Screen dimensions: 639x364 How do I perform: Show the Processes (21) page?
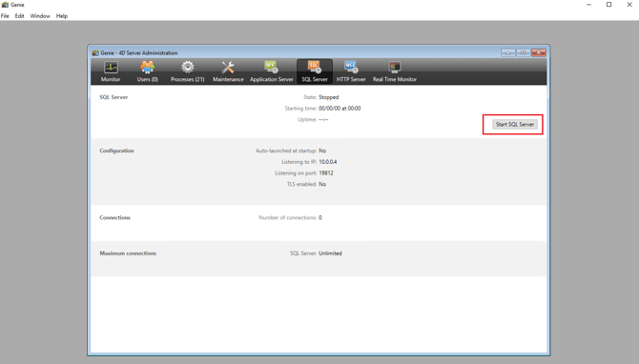[188, 71]
